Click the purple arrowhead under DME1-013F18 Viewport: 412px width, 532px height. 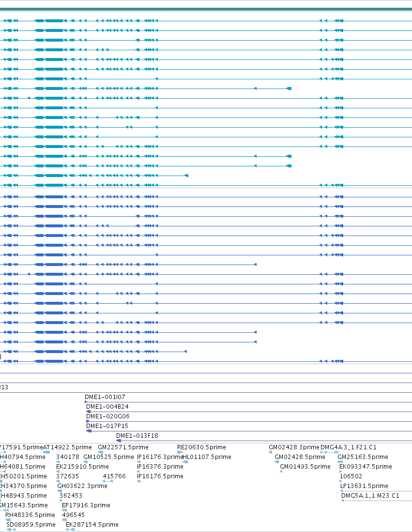click(119, 441)
